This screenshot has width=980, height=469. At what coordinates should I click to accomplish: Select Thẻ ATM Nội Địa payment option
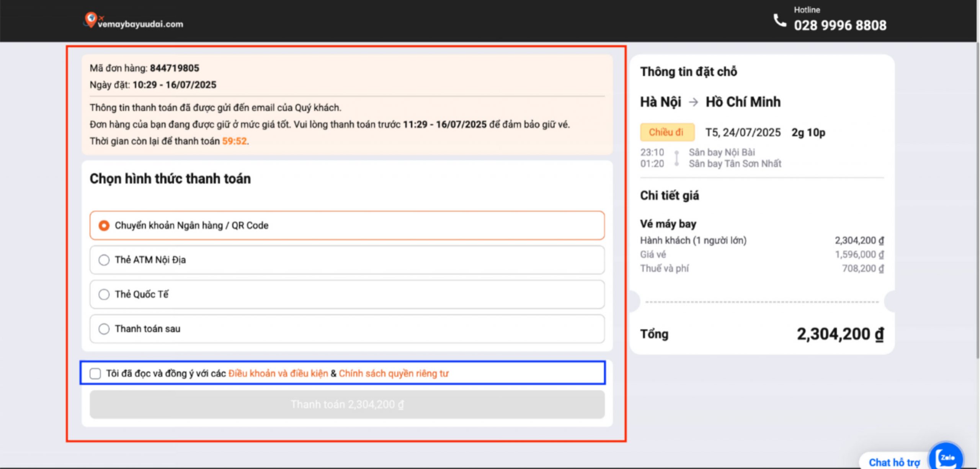coord(104,260)
